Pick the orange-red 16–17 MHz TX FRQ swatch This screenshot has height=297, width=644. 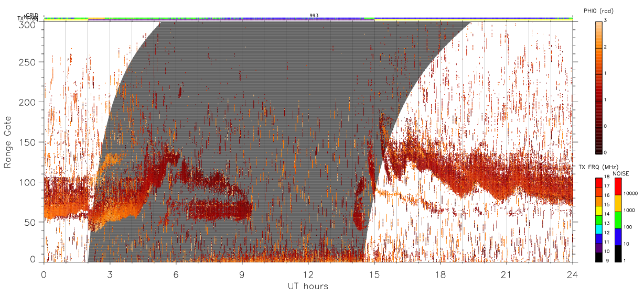[598, 192]
